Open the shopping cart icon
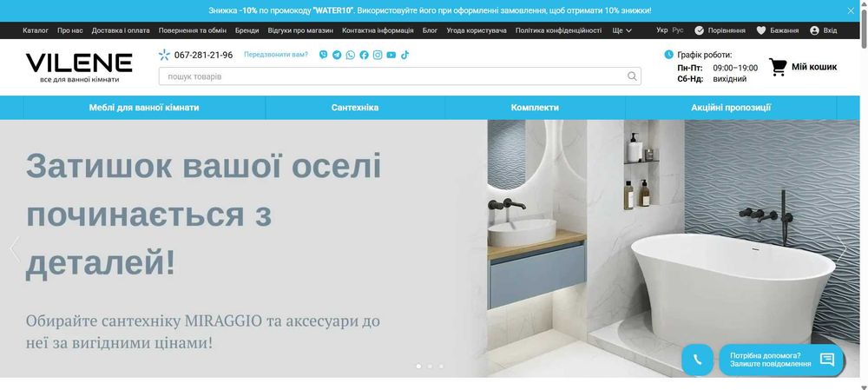The height and width of the screenshot is (390, 868). 778,67
